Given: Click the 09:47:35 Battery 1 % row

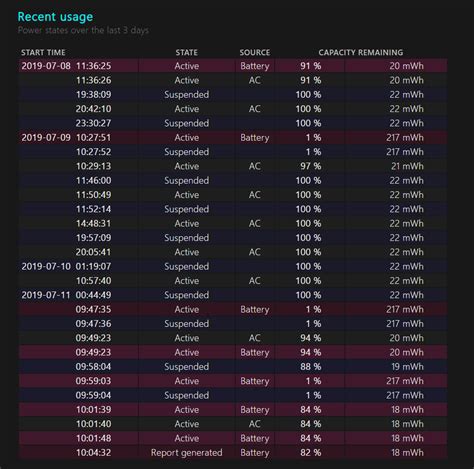Looking at the screenshot, I should [233, 309].
